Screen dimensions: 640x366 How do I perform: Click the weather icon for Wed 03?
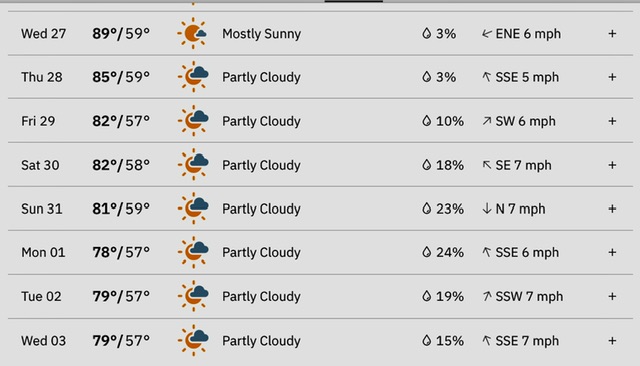(x=193, y=340)
